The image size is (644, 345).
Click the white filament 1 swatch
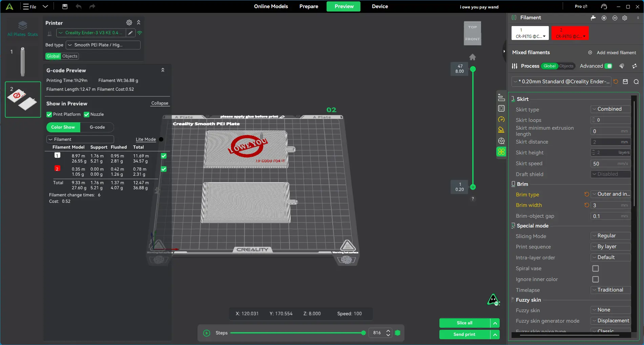(530, 33)
